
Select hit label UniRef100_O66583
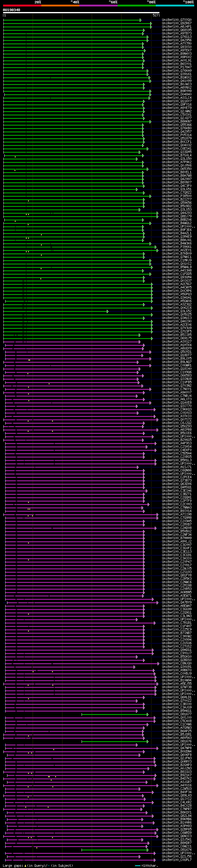(177, 376)
